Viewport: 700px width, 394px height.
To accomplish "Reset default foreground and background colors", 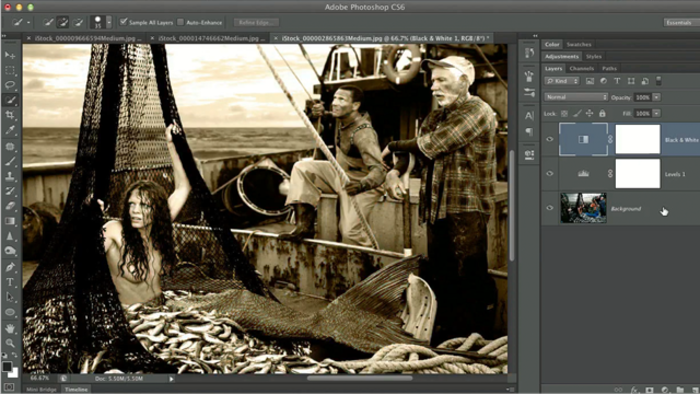I will [x=4, y=355].
